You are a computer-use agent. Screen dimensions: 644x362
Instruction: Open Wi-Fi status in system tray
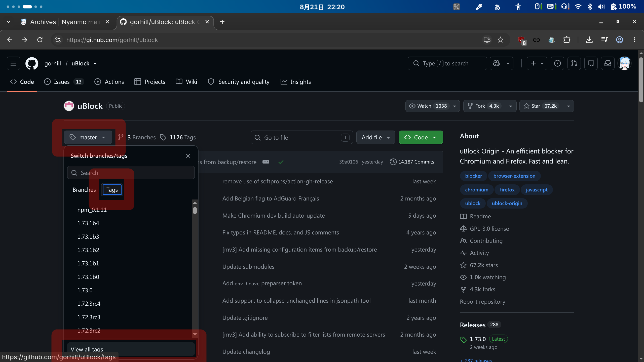click(x=578, y=7)
